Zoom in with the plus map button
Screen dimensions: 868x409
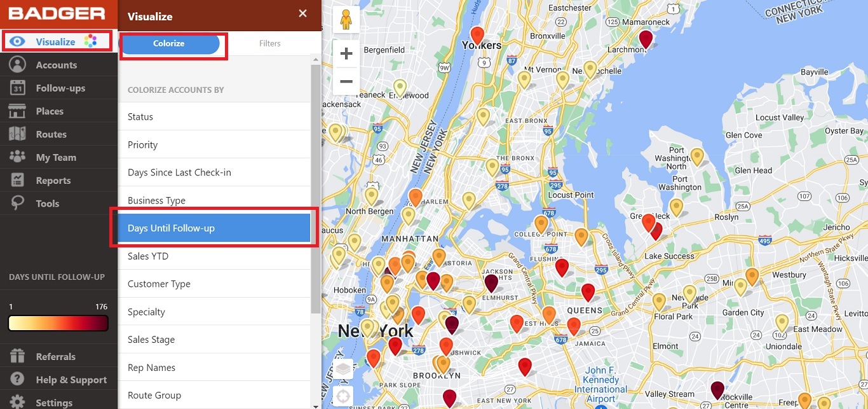pyautogui.click(x=346, y=54)
